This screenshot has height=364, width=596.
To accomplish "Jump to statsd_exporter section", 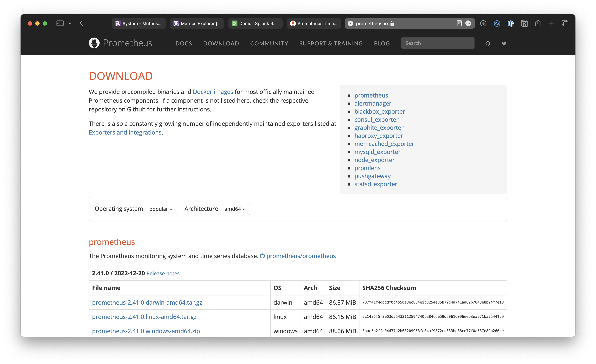I will click(x=376, y=184).
